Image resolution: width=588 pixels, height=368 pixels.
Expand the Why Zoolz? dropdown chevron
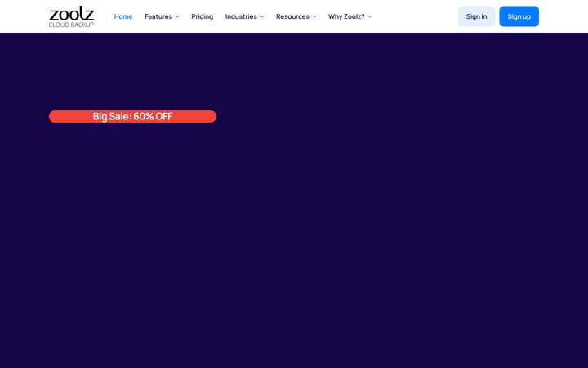pos(370,16)
